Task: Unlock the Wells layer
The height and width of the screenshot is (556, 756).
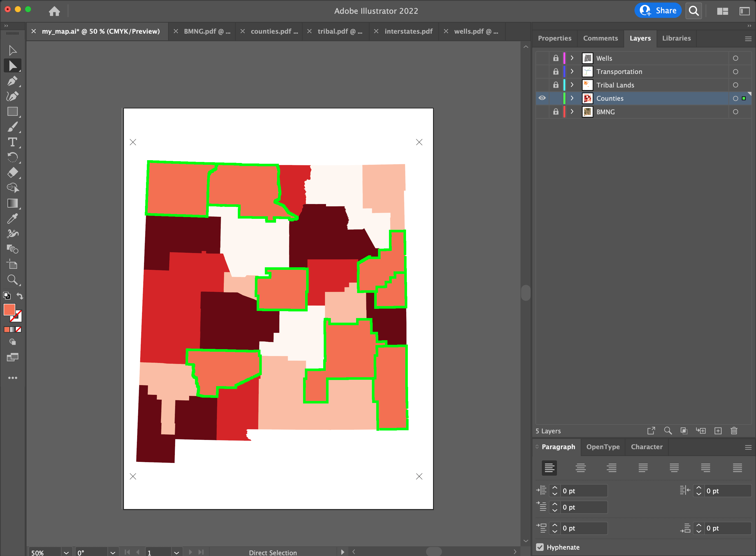Action: point(556,58)
